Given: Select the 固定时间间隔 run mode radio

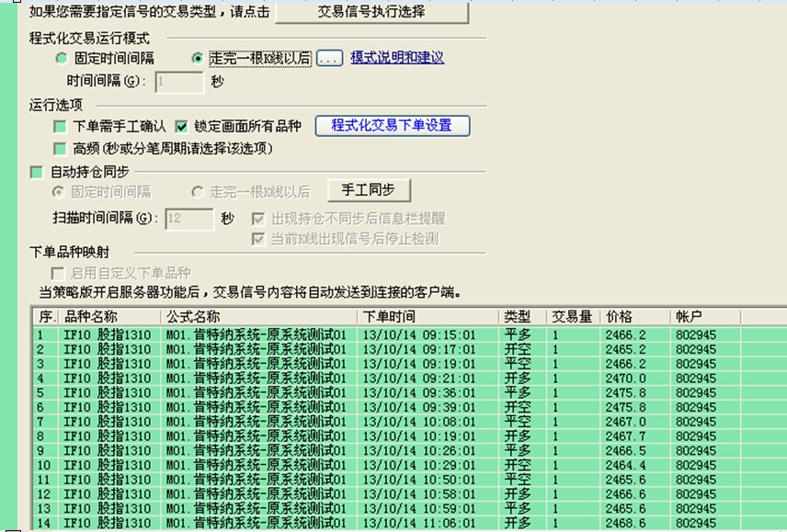Looking at the screenshot, I should coord(62,59).
